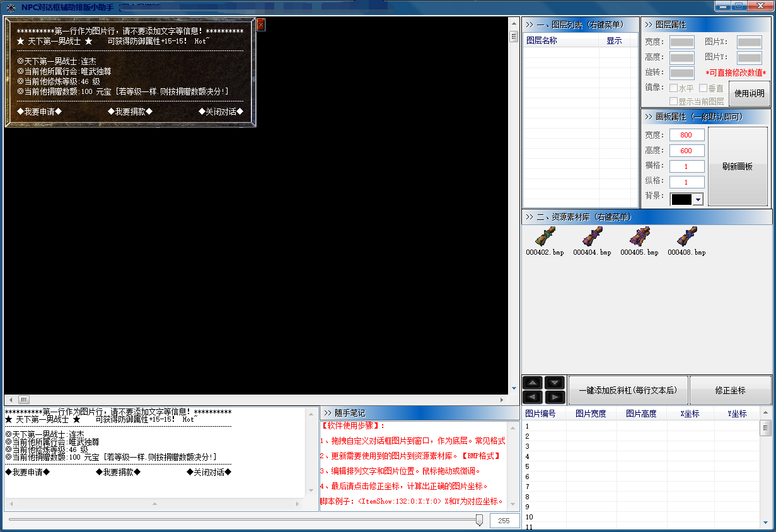Click the layer 高度 input field

682,58
